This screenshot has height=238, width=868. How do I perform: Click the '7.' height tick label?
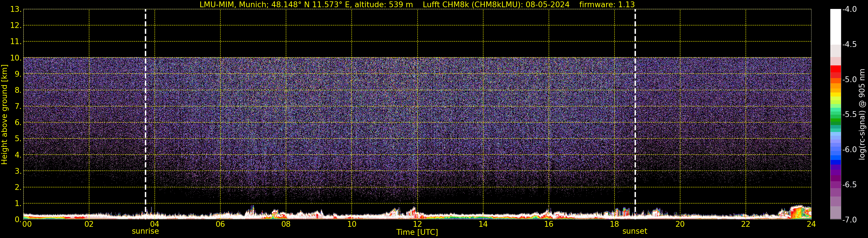[18, 107]
